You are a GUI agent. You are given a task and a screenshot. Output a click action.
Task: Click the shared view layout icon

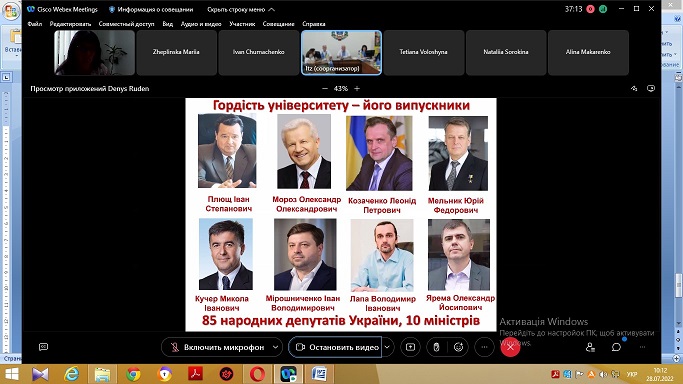(651, 88)
